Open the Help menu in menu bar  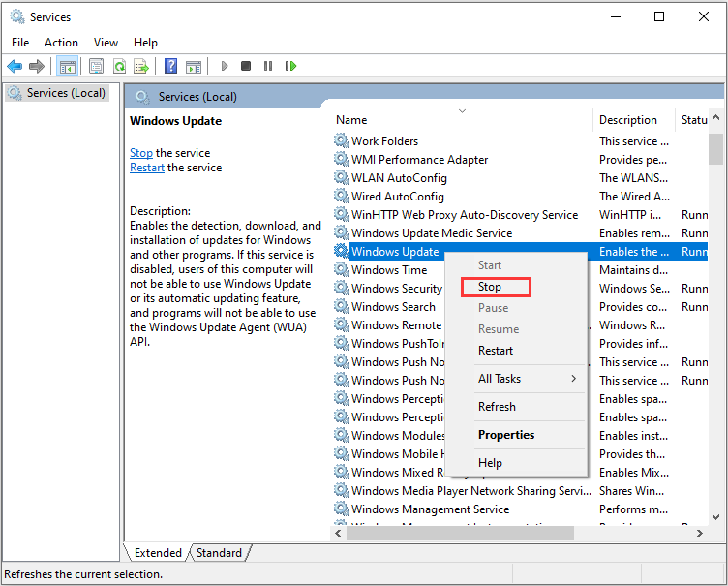pos(146,43)
